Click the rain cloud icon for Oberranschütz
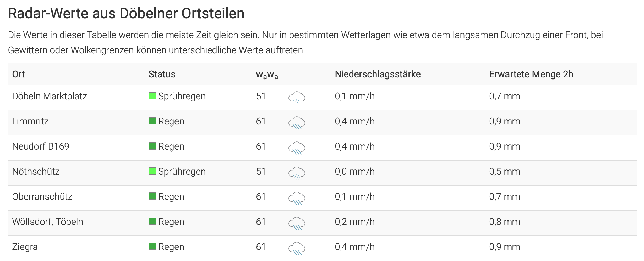 [297, 198]
